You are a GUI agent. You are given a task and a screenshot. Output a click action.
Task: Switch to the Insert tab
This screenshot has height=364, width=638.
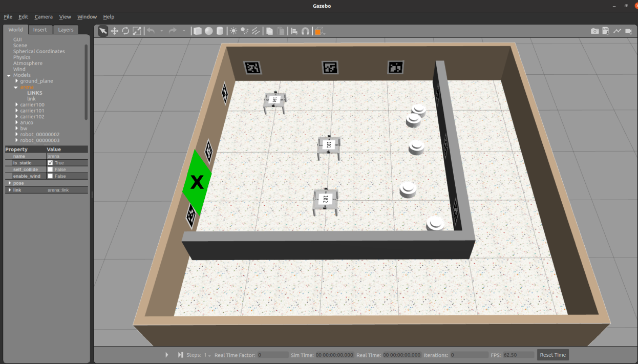pyautogui.click(x=40, y=30)
